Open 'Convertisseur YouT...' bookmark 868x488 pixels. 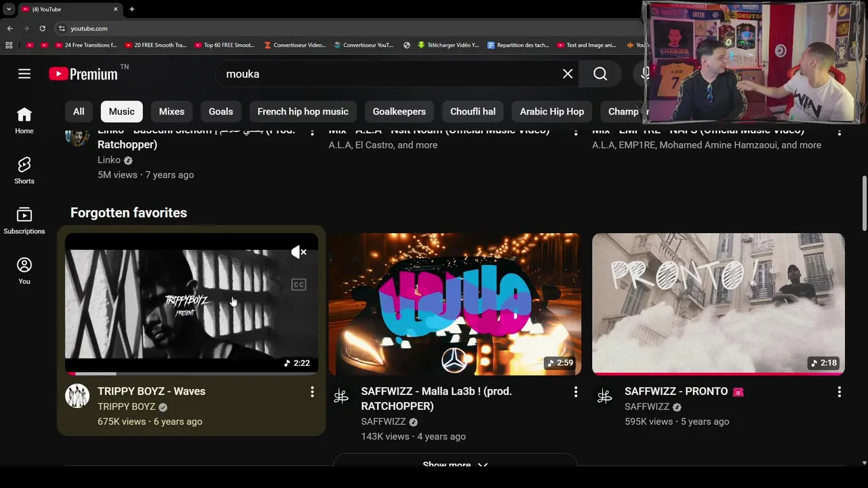[363, 45]
